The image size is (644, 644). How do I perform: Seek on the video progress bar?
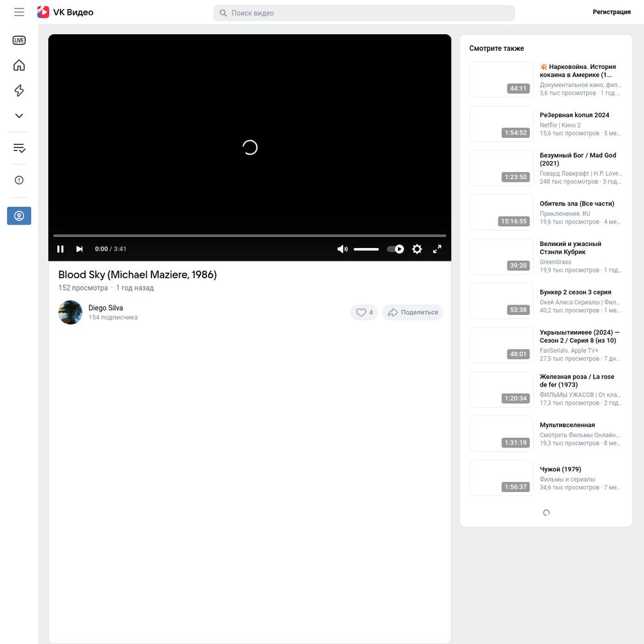pos(250,236)
